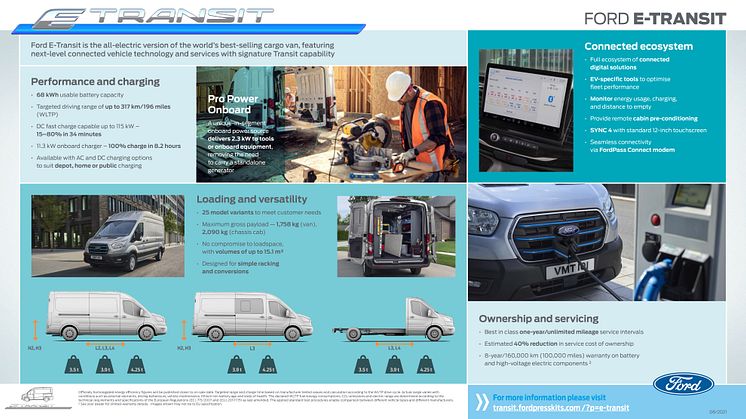Viewport: 746px width, 419px height.
Task: Click the intro sentence 'Ford E-Transit is the all-electric version'
Action: point(183,49)
